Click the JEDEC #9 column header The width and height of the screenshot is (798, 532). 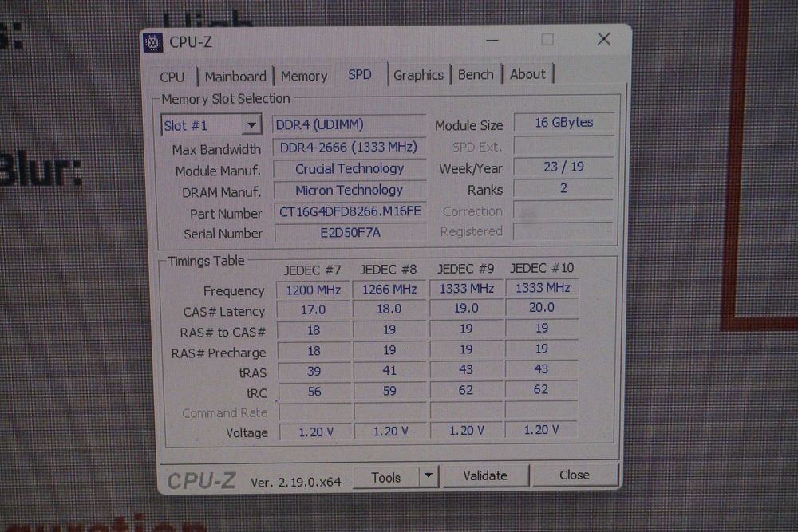pos(466,269)
